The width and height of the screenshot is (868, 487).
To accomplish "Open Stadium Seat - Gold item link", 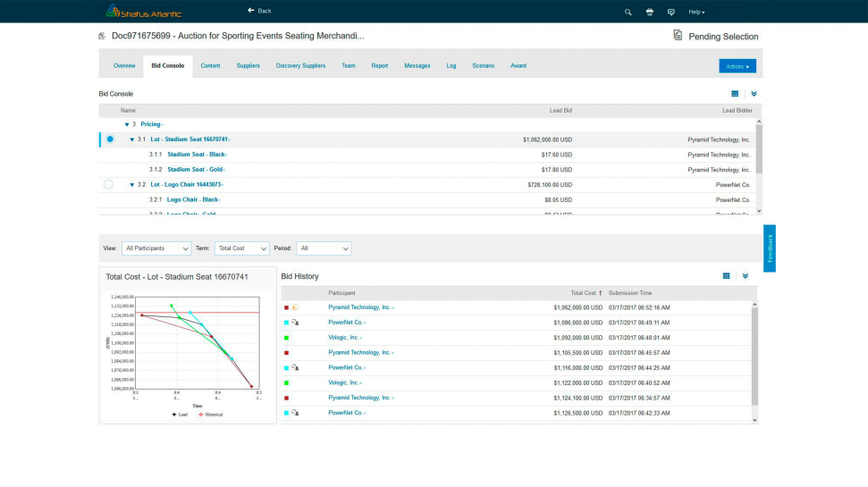I will pos(195,170).
